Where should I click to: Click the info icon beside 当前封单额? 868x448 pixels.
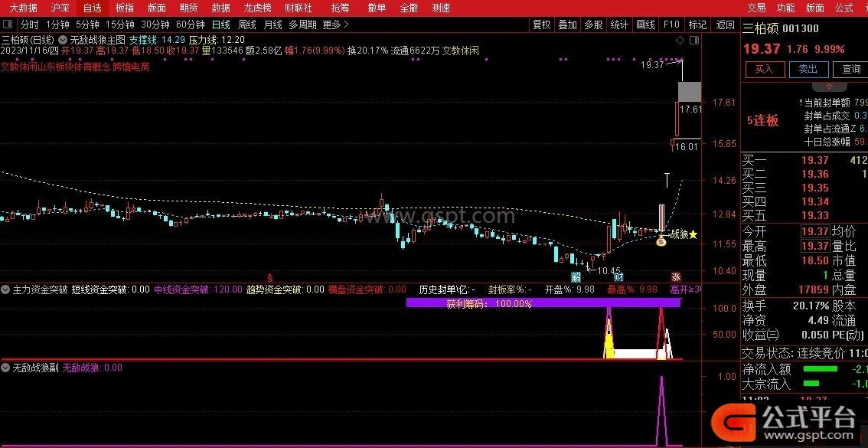point(801,103)
